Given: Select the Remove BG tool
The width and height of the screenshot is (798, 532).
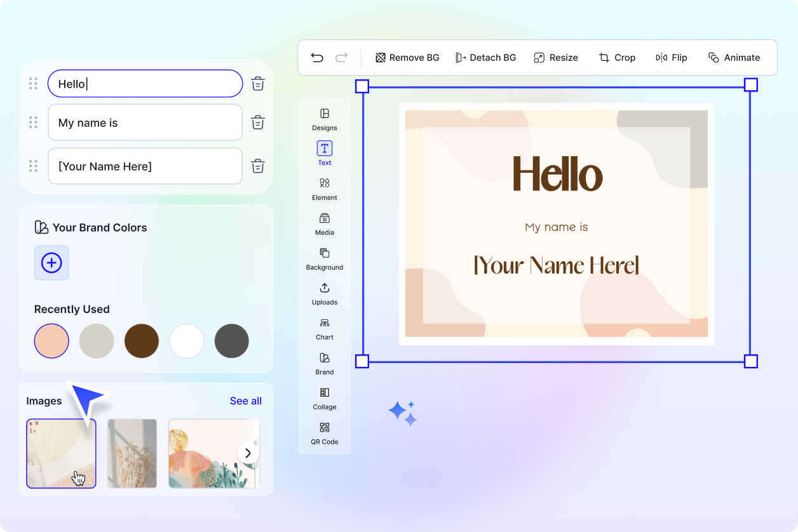Looking at the screenshot, I should click(x=407, y=58).
